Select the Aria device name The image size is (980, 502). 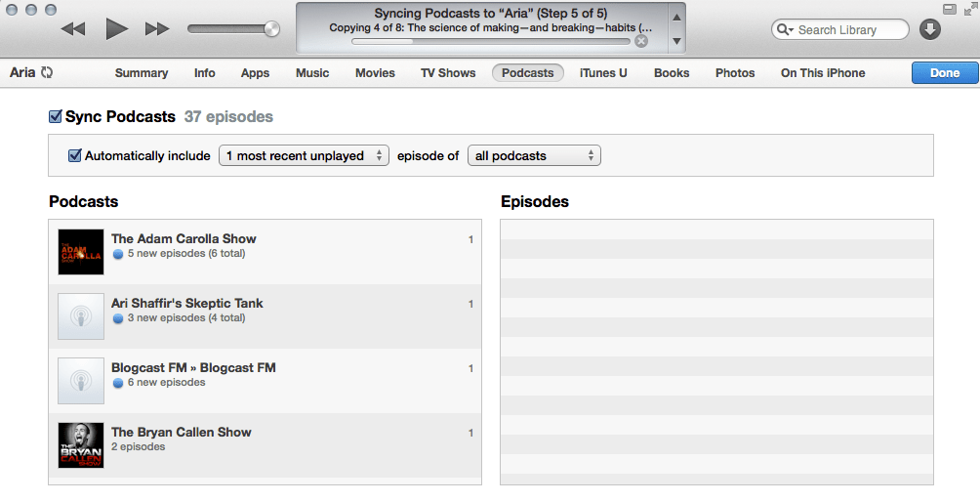tap(22, 72)
